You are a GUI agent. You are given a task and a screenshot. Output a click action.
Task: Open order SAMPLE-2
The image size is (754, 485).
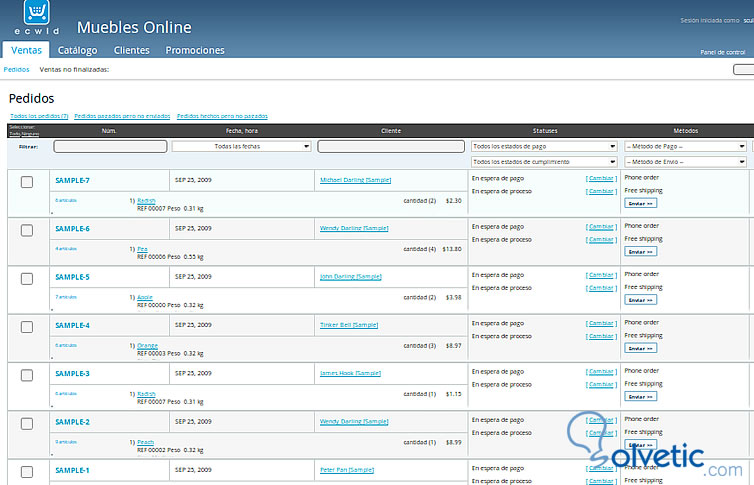[72, 422]
